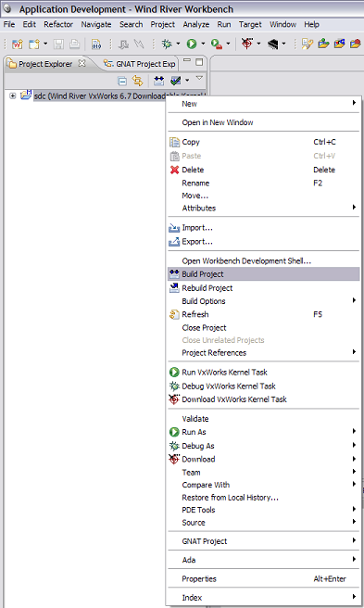Choose Delete from the context menu
The width and height of the screenshot is (364, 608).
point(264,170)
